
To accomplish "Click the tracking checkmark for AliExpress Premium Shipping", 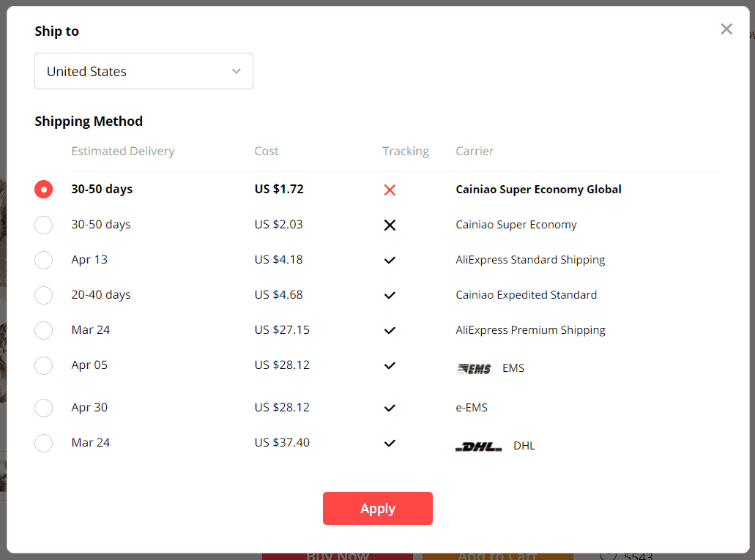I will tap(389, 330).
